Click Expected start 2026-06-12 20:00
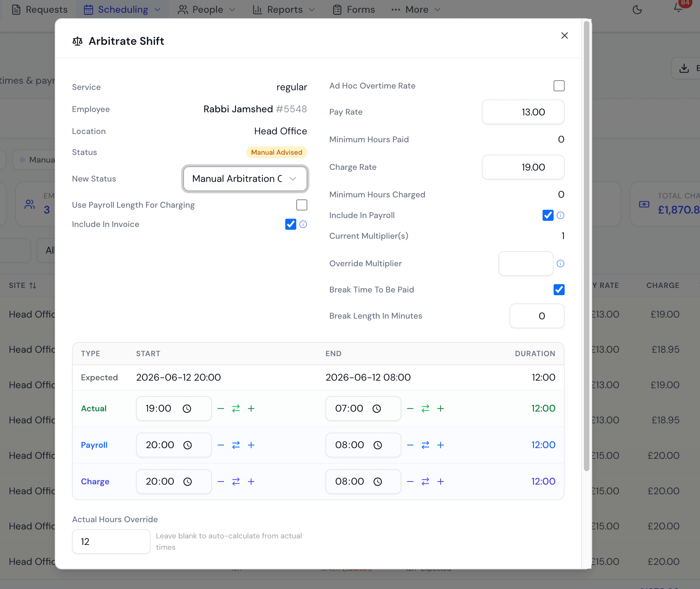Viewport: 700px width, 589px height. coord(178,378)
